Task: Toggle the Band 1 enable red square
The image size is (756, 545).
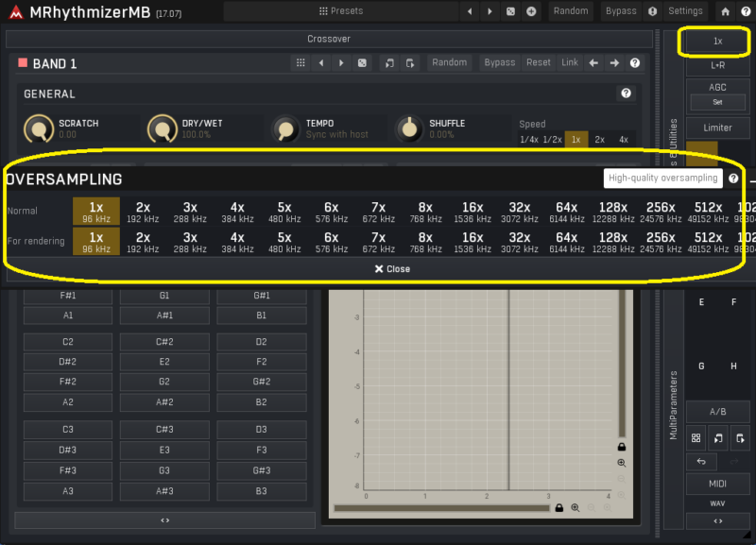Action: tap(23, 63)
